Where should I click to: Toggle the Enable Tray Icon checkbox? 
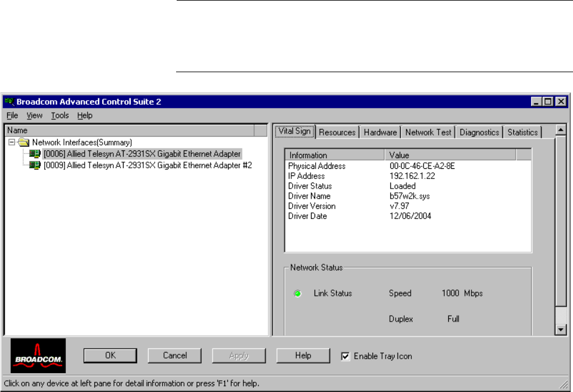[x=345, y=356]
